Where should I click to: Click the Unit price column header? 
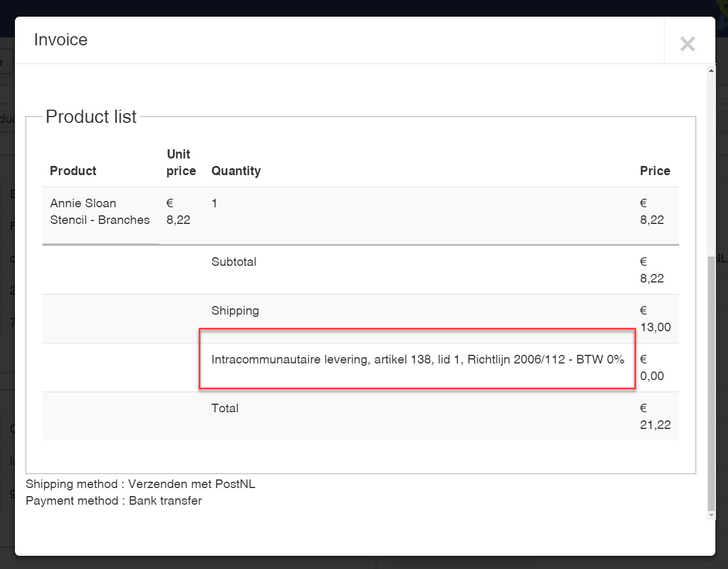[181, 162]
